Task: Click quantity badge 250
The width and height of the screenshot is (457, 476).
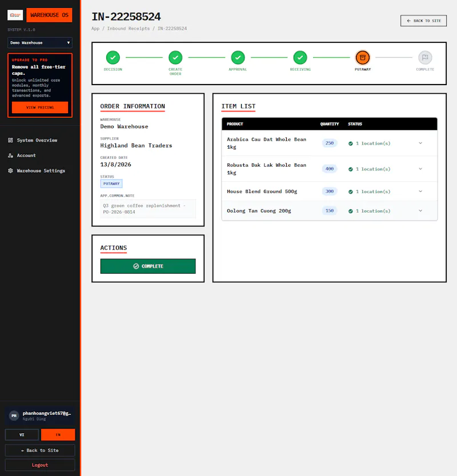Action: (330, 143)
